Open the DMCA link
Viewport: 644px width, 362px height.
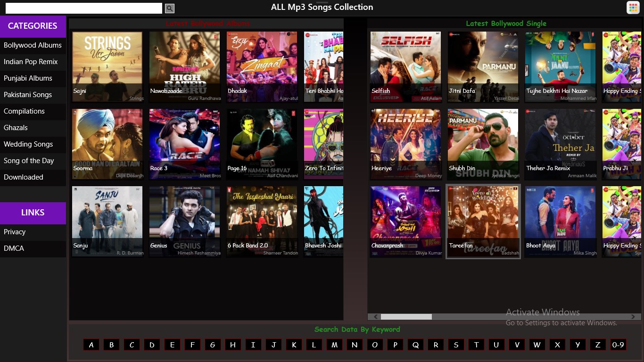pyautogui.click(x=33, y=248)
